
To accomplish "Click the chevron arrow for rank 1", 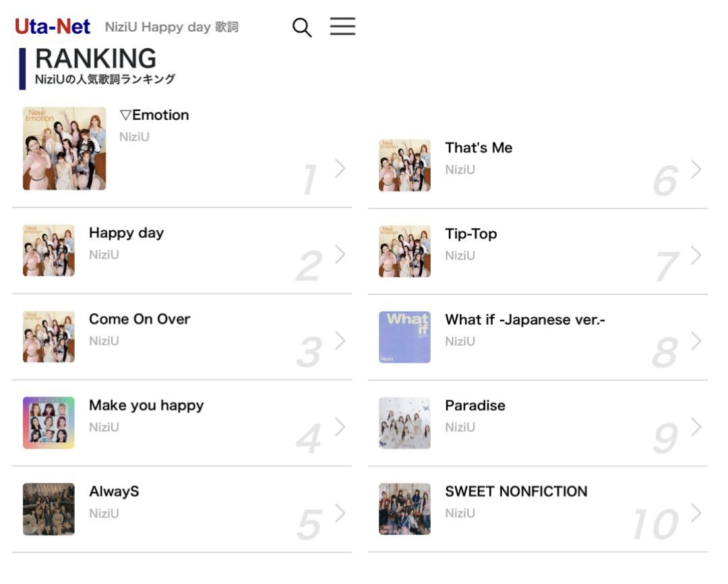I will (x=340, y=168).
